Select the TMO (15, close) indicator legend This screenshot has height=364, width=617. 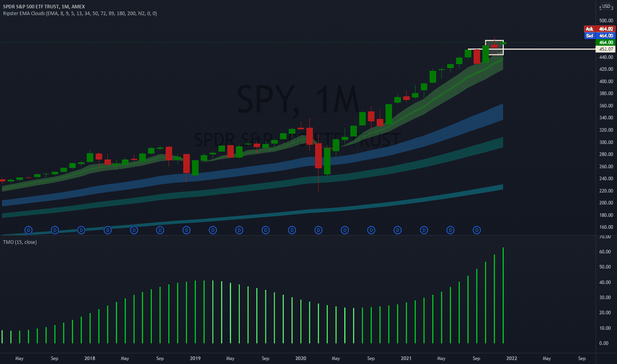(x=20, y=242)
